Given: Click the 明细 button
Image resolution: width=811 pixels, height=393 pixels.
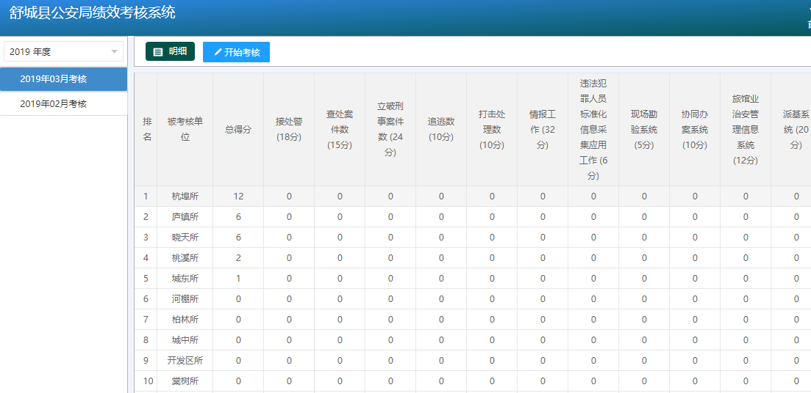Looking at the screenshot, I should (x=170, y=52).
